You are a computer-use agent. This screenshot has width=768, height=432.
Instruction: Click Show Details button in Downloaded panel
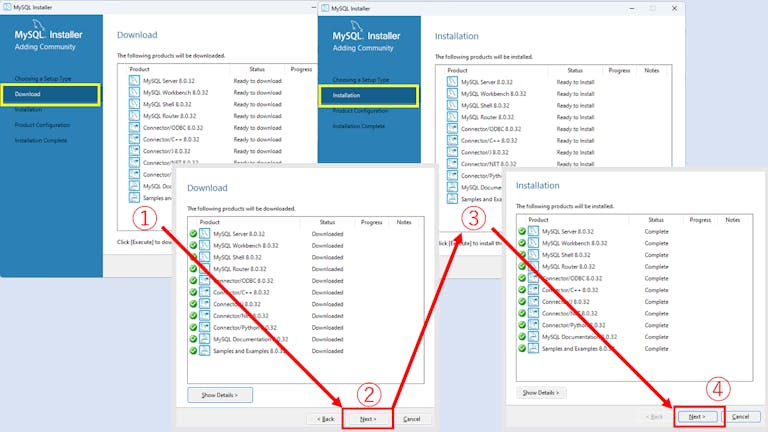(x=220, y=395)
